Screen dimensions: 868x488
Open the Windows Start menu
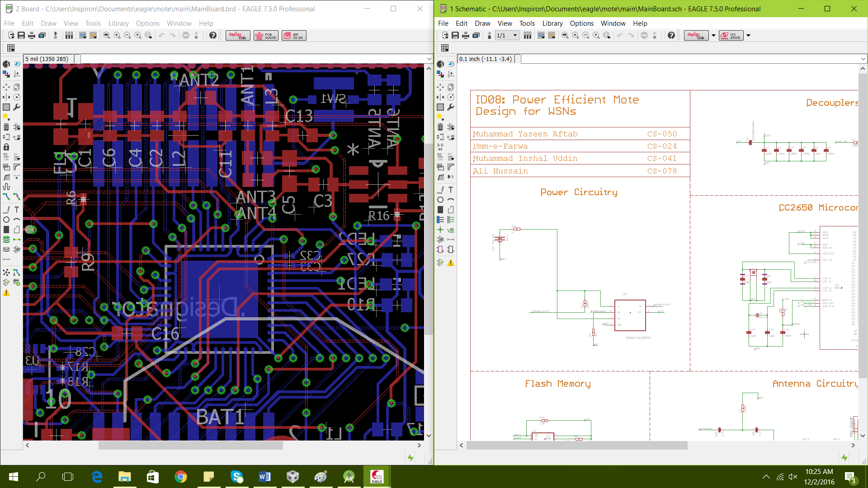[13, 477]
